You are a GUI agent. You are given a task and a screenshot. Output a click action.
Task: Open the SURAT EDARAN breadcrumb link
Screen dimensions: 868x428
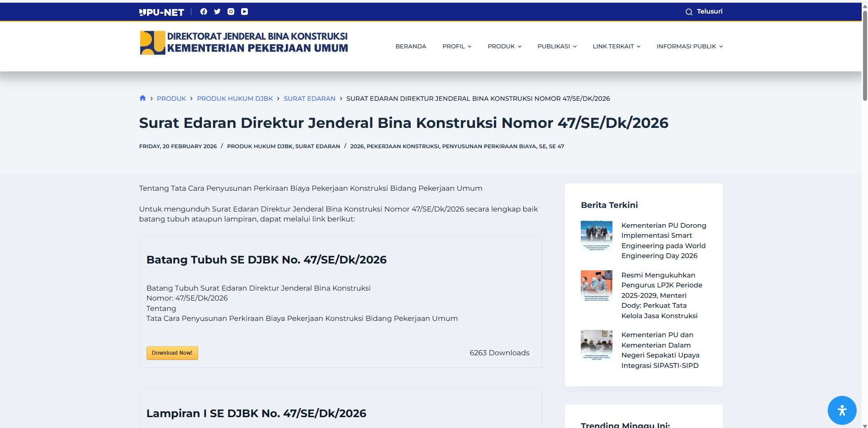pyautogui.click(x=309, y=99)
